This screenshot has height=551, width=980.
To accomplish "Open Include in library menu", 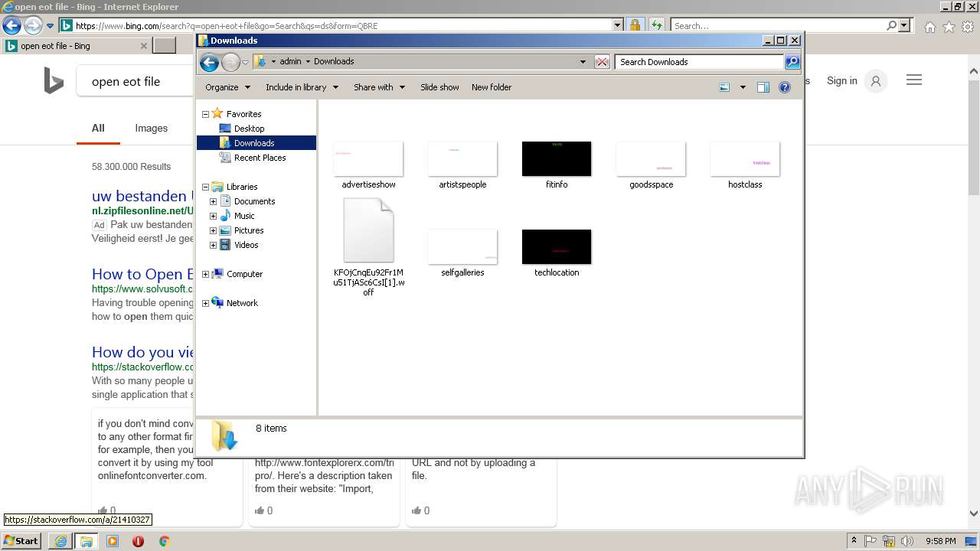I will [302, 87].
